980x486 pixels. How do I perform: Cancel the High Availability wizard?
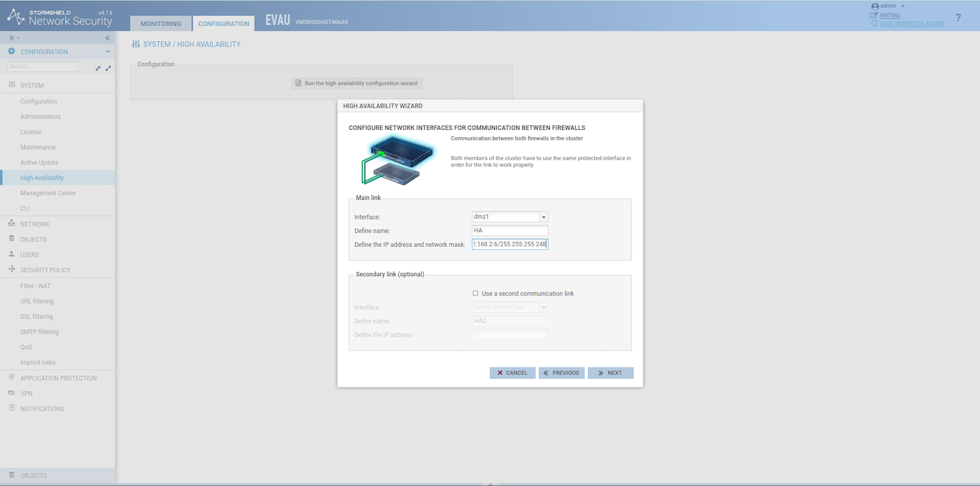(x=512, y=373)
